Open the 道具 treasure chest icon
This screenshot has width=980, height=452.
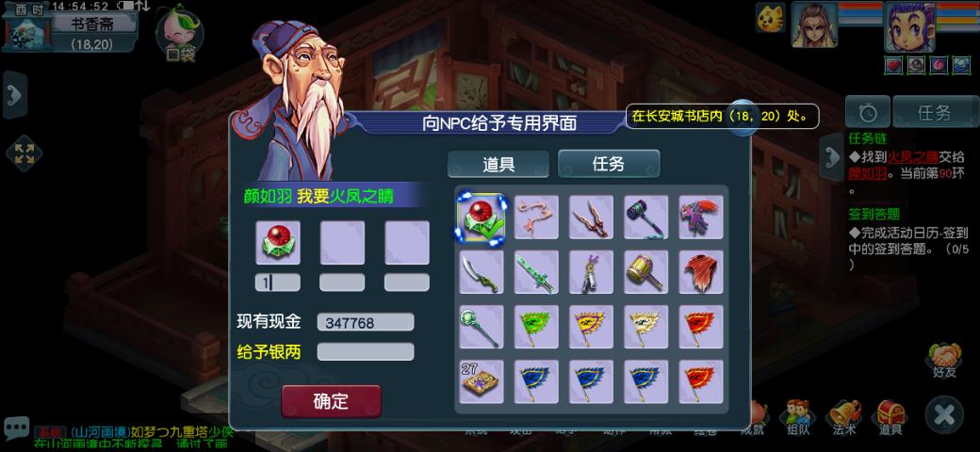click(x=890, y=417)
